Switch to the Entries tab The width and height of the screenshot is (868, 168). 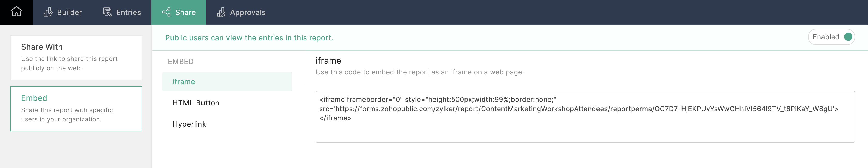128,12
